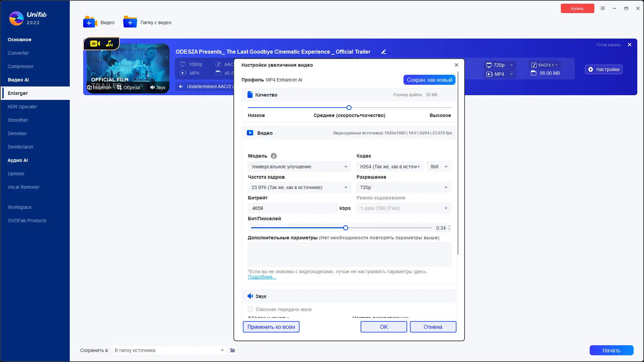The image size is (644, 362).
Task: Expand the frame rate 23.976 dropdown
Action: 299,187
